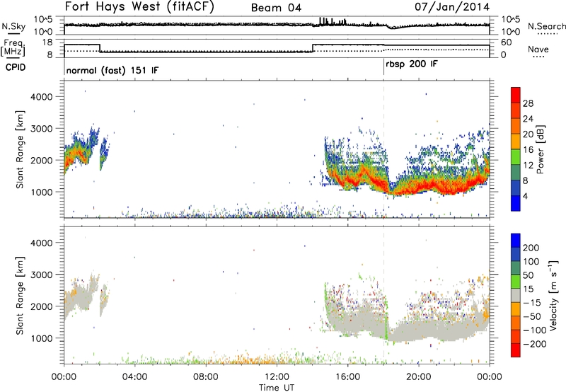Click the 'Power [dB]' color bar label
Viewport: 566px width, 392px height.
point(540,149)
